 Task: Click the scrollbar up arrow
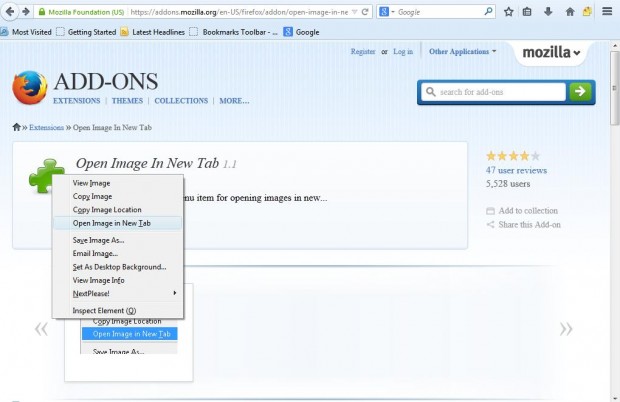[614, 46]
